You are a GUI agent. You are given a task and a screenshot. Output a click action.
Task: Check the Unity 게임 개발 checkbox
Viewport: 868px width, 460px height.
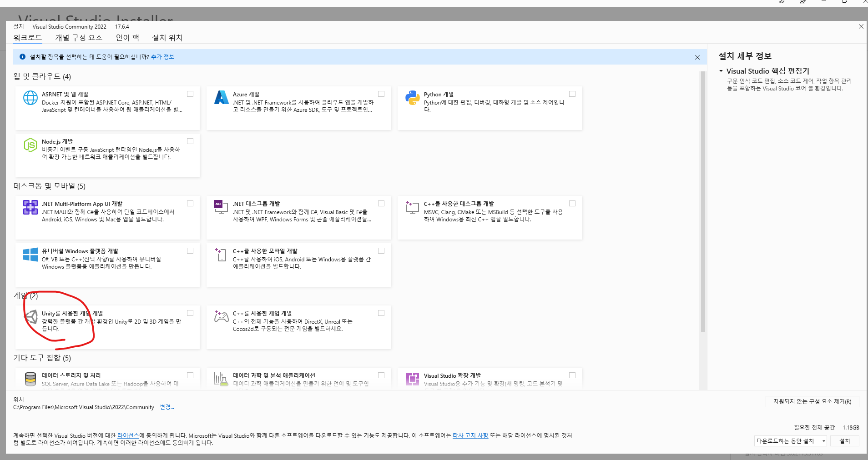190,313
